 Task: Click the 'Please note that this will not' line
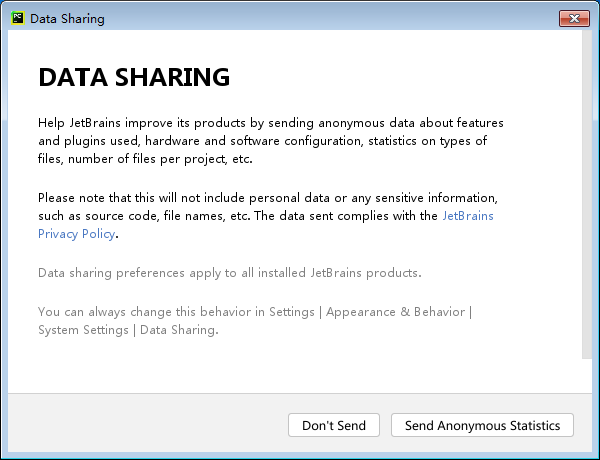coord(267,198)
